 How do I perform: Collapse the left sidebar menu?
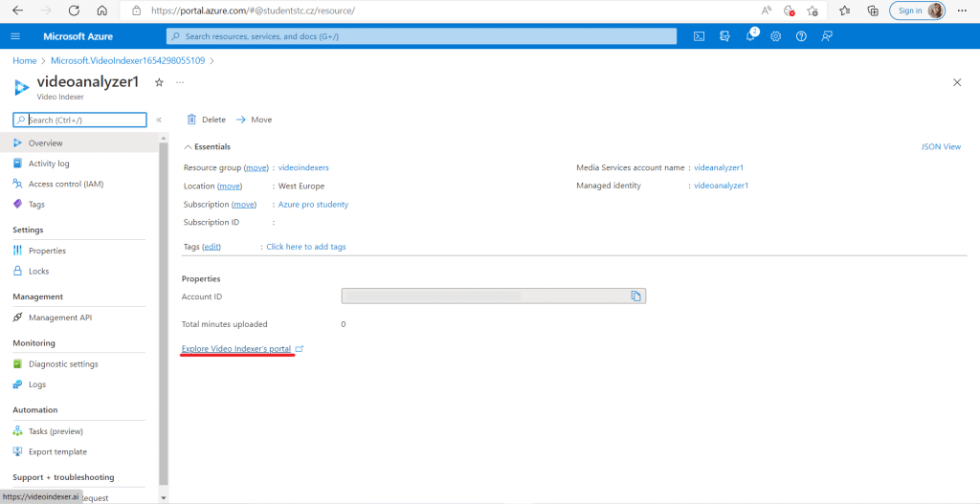click(159, 120)
